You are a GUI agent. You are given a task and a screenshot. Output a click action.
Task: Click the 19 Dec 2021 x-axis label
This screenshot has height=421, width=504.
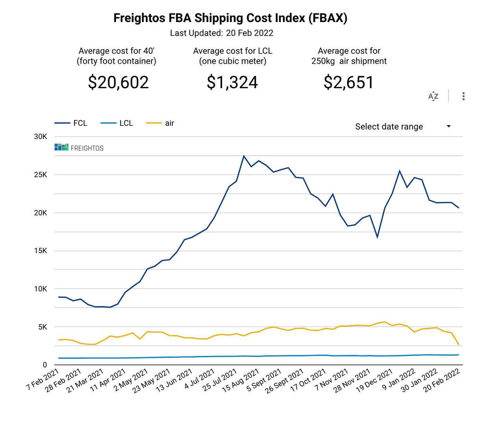click(374, 380)
